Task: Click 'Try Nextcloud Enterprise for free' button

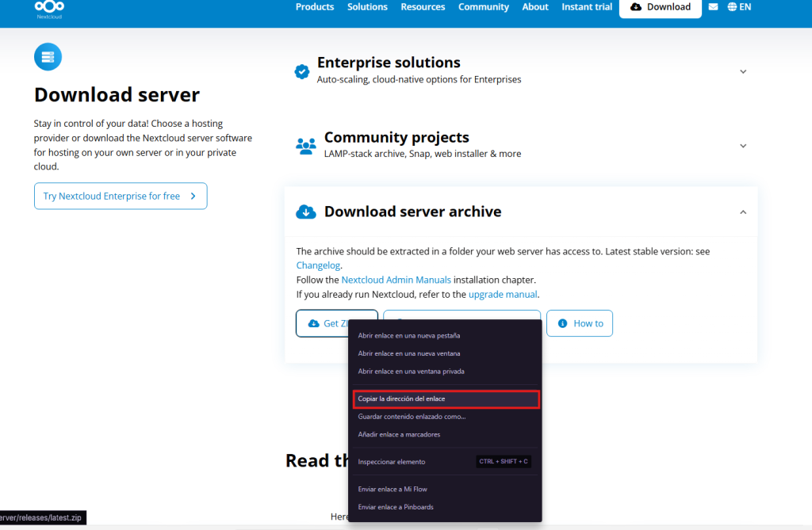Action: click(x=121, y=196)
